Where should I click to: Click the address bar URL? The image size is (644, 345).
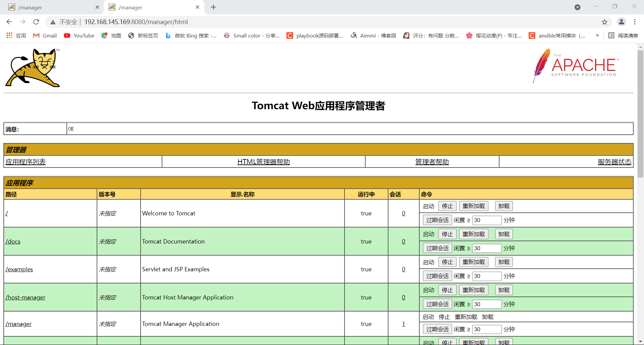click(136, 22)
